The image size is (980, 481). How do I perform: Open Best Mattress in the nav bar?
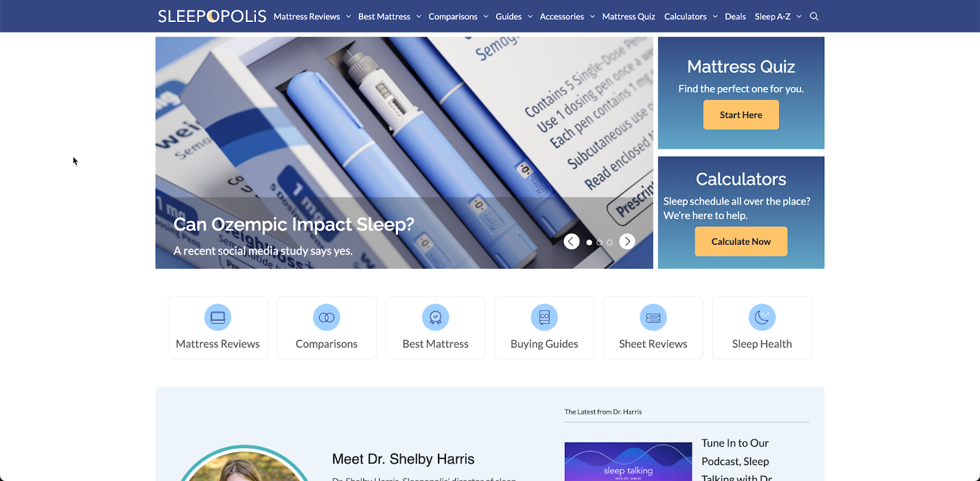[384, 17]
